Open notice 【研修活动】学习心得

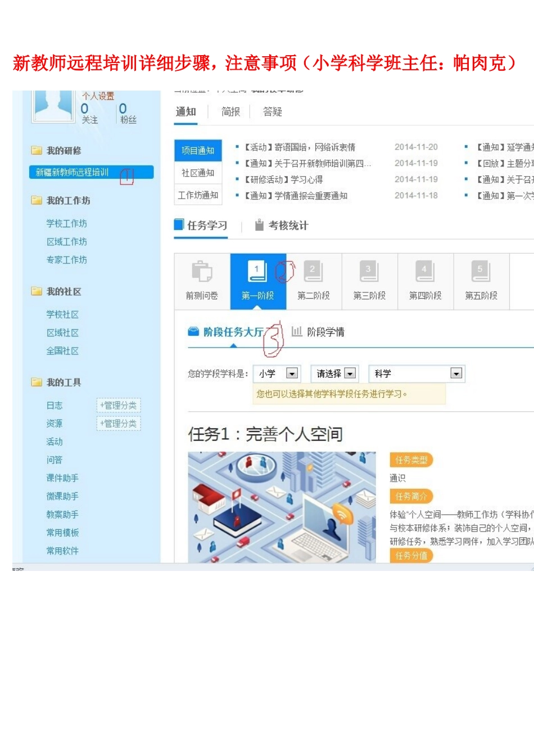click(283, 179)
